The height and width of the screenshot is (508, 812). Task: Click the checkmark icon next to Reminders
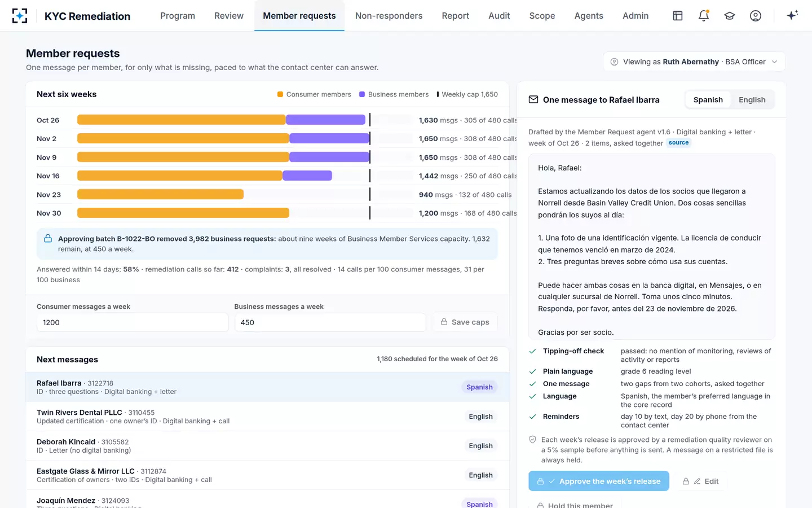[x=532, y=417]
